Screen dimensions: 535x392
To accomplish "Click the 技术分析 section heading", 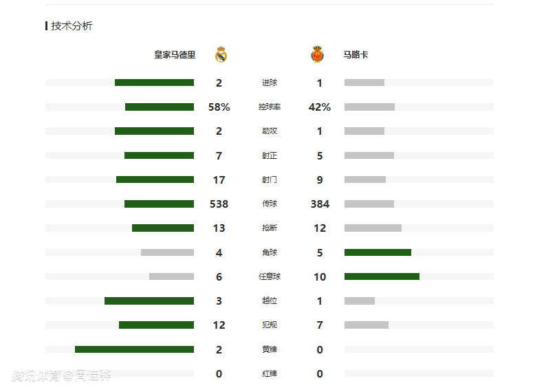I will coord(72,25).
